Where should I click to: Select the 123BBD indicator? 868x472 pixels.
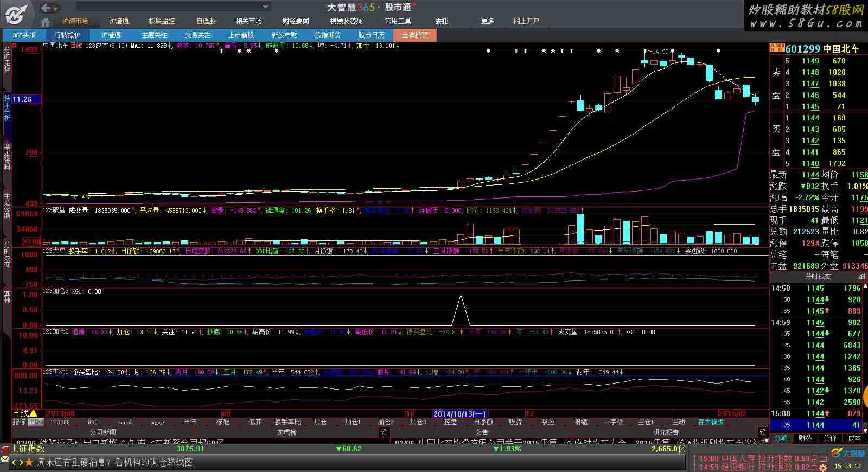(x=60, y=422)
